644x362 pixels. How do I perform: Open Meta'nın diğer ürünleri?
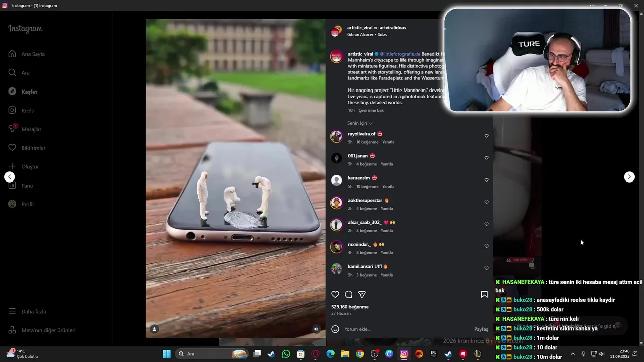42,330
